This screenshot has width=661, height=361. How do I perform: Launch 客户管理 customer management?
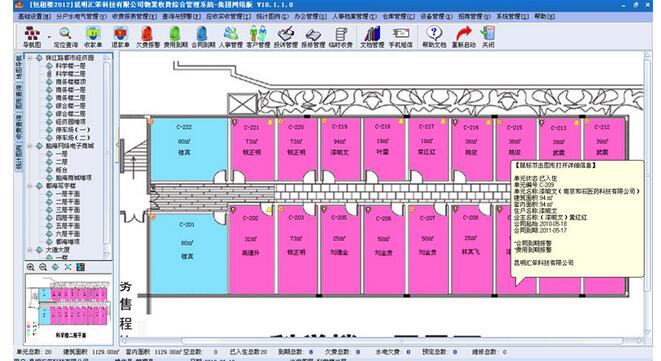tap(258, 37)
